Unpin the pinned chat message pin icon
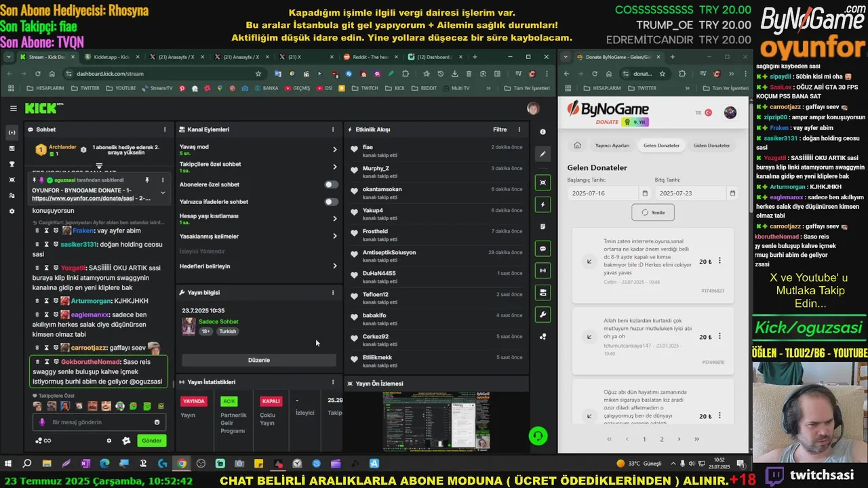 click(146, 180)
